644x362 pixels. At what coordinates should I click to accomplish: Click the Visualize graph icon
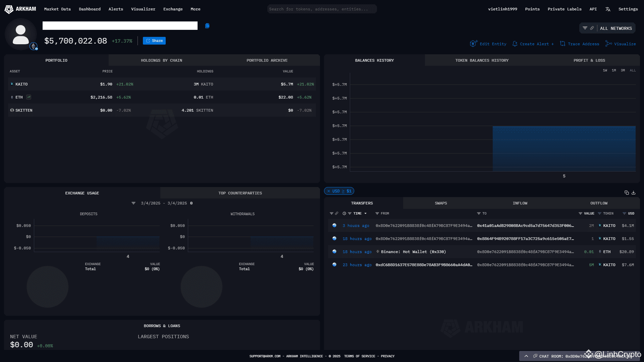[x=609, y=44]
